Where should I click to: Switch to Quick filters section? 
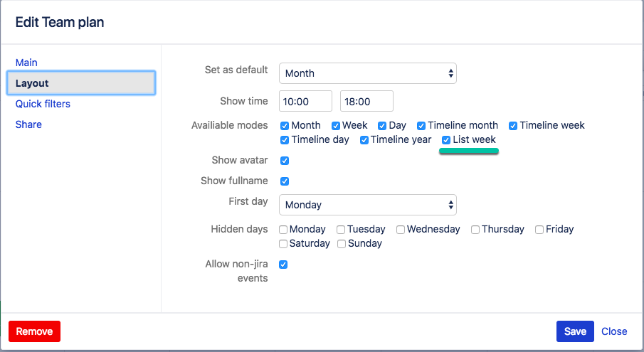43,104
